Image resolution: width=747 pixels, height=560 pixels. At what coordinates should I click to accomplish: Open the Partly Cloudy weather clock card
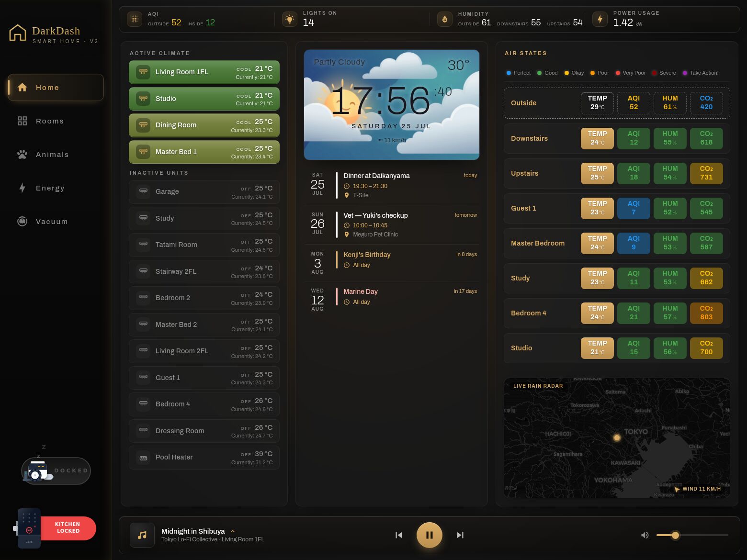click(x=392, y=105)
